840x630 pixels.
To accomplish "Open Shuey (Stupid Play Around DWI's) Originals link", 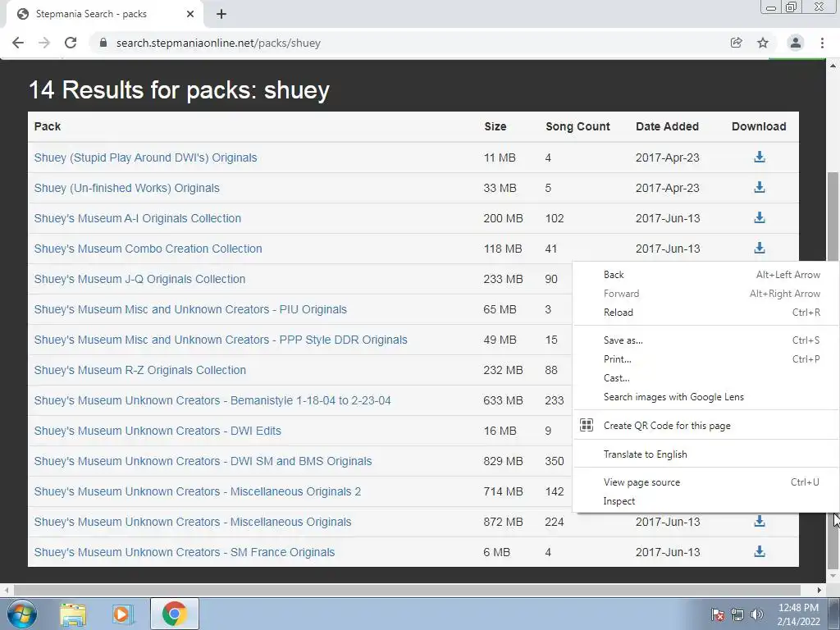I will pos(145,157).
